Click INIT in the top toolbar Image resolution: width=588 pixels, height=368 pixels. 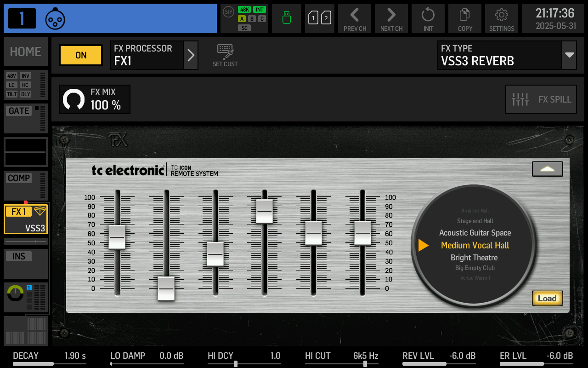[x=428, y=18]
